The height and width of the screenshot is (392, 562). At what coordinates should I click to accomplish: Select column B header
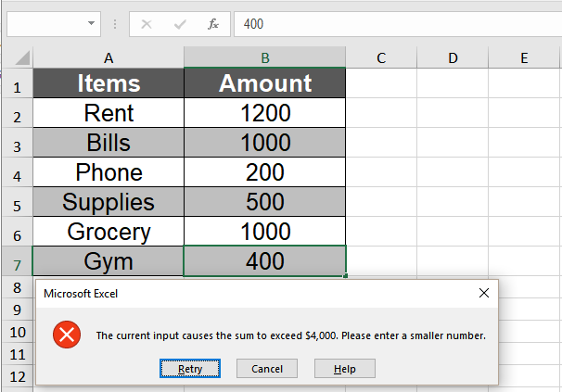click(x=264, y=58)
